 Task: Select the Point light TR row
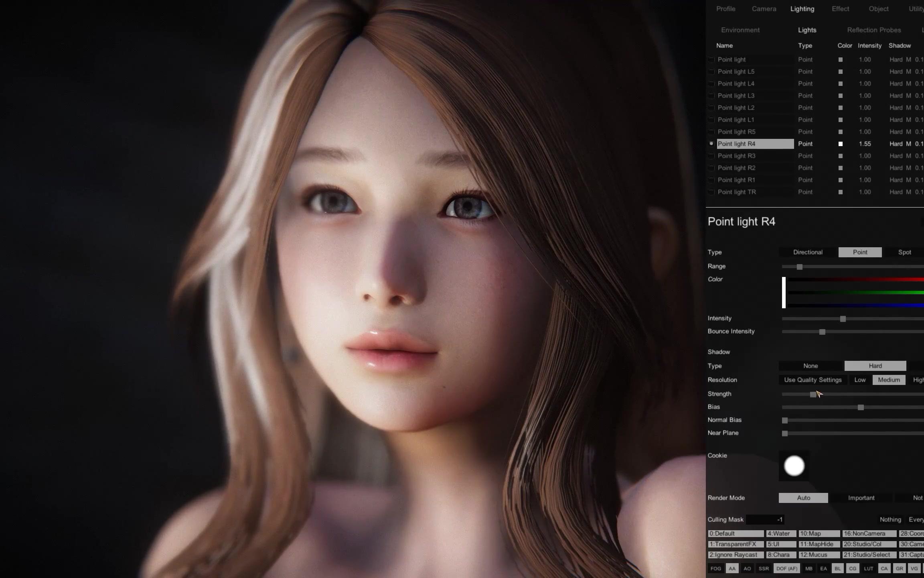point(755,192)
